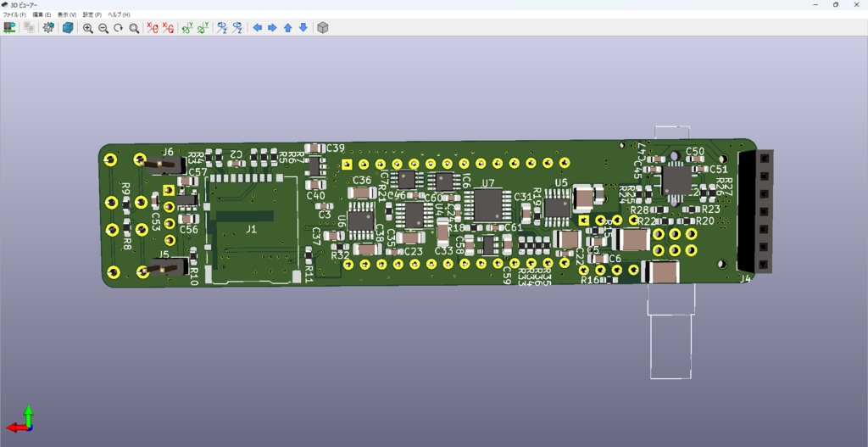Zoom to fit the board
Image resolution: width=868 pixels, height=447 pixels.
pyautogui.click(x=134, y=28)
